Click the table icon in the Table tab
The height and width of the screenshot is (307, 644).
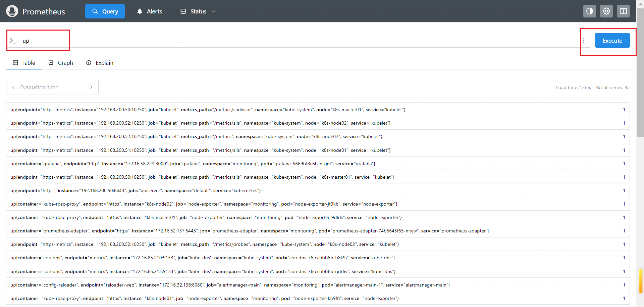15,63
